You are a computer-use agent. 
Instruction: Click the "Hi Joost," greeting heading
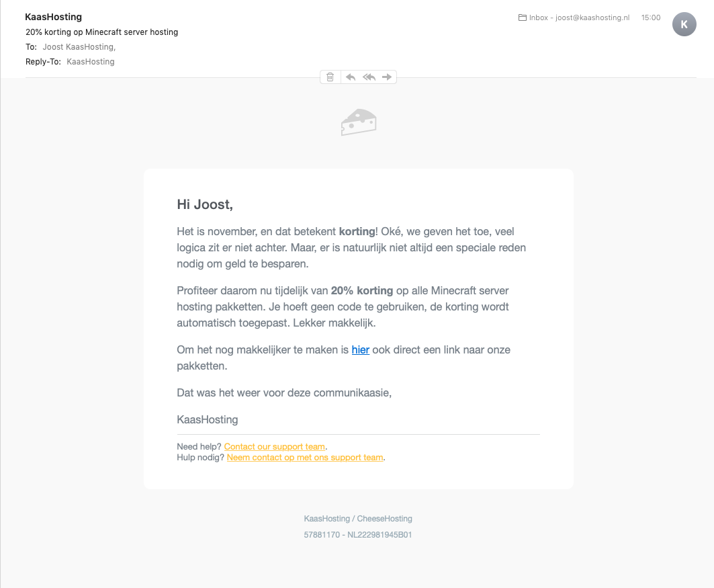click(205, 204)
